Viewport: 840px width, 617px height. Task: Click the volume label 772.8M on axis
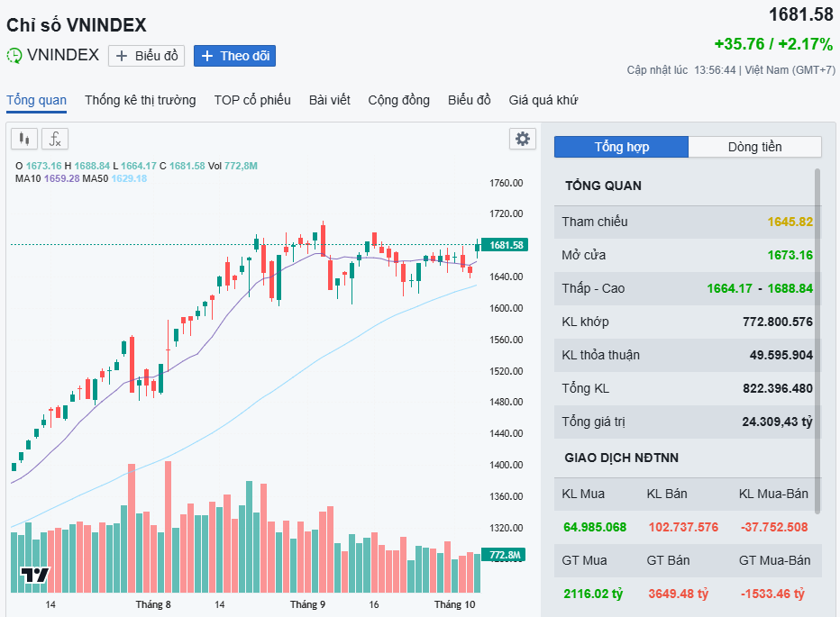pyautogui.click(x=505, y=555)
